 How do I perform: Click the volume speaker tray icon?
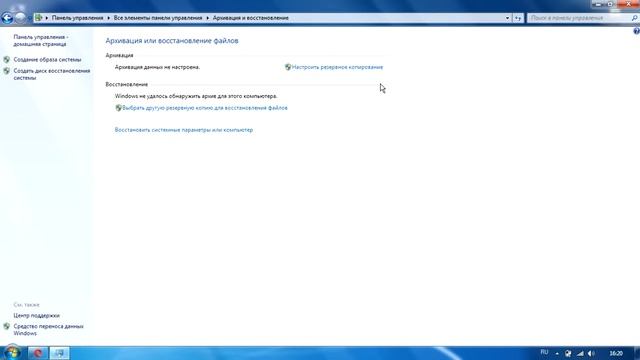point(591,353)
